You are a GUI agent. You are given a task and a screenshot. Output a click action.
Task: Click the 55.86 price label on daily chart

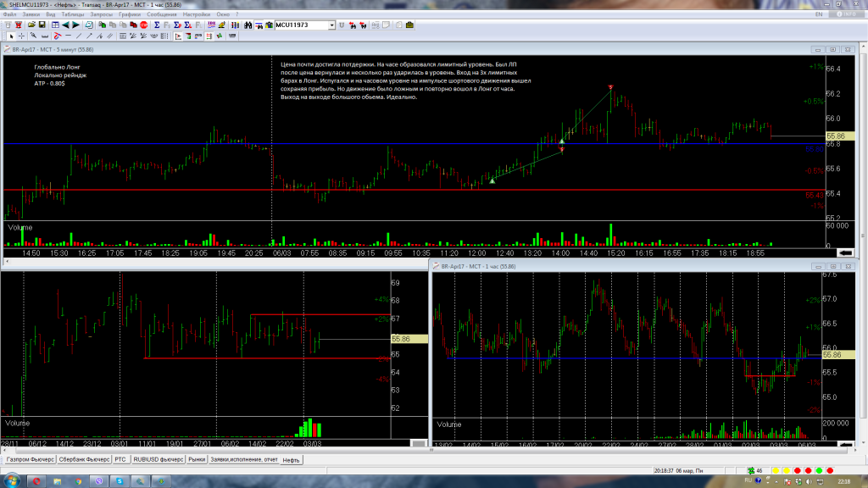pos(409,339)
